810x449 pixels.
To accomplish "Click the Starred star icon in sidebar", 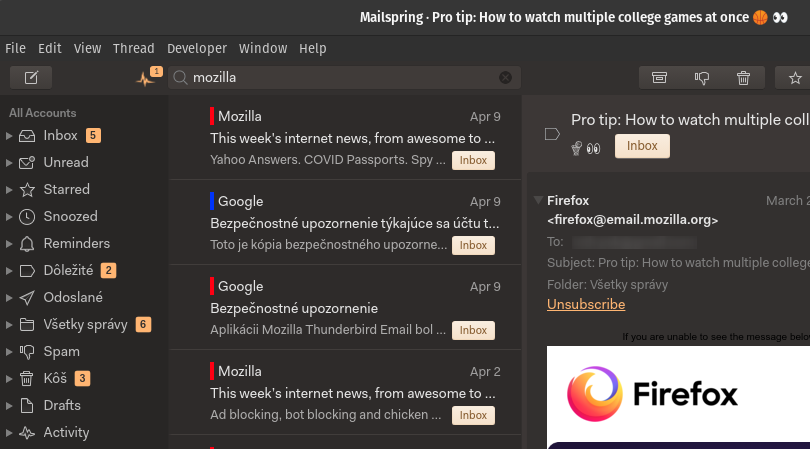I will tap(27, 190).
